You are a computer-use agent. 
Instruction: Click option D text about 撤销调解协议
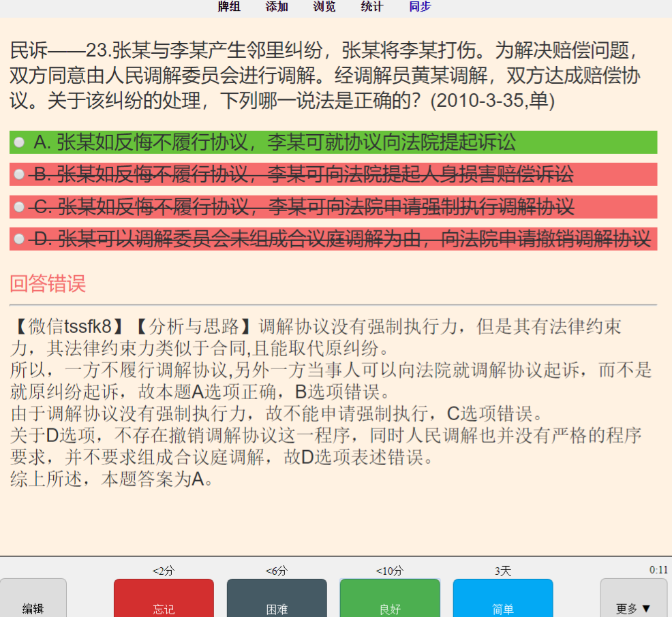pos(342,239)
